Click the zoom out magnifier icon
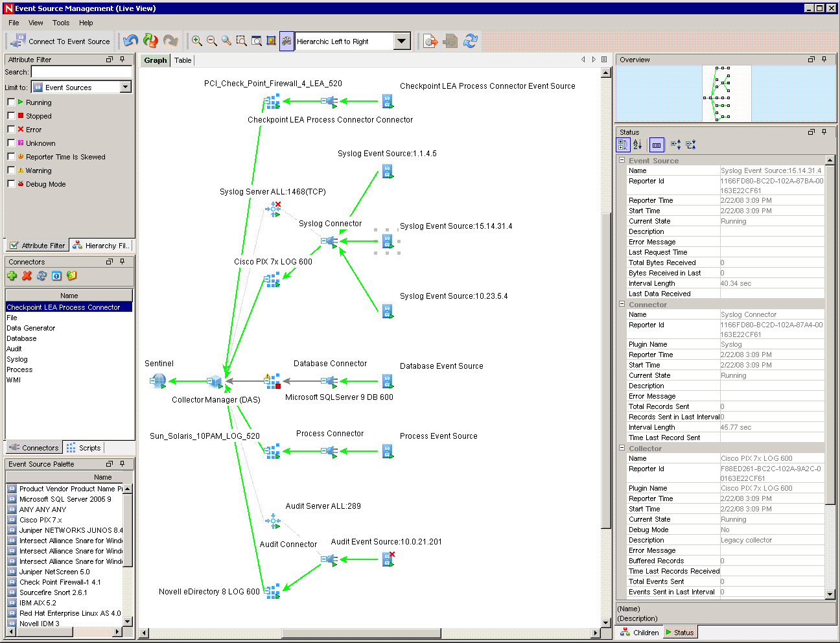The width and height of the screenshot is (840, 643). (212, 41)
